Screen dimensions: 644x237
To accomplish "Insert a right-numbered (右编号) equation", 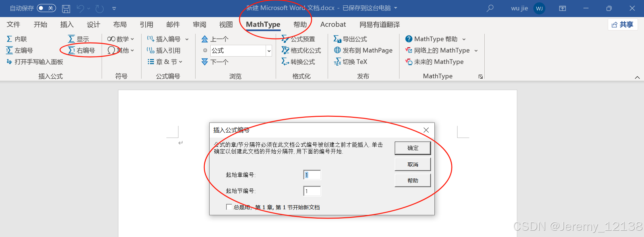I will tap(82, 51).
